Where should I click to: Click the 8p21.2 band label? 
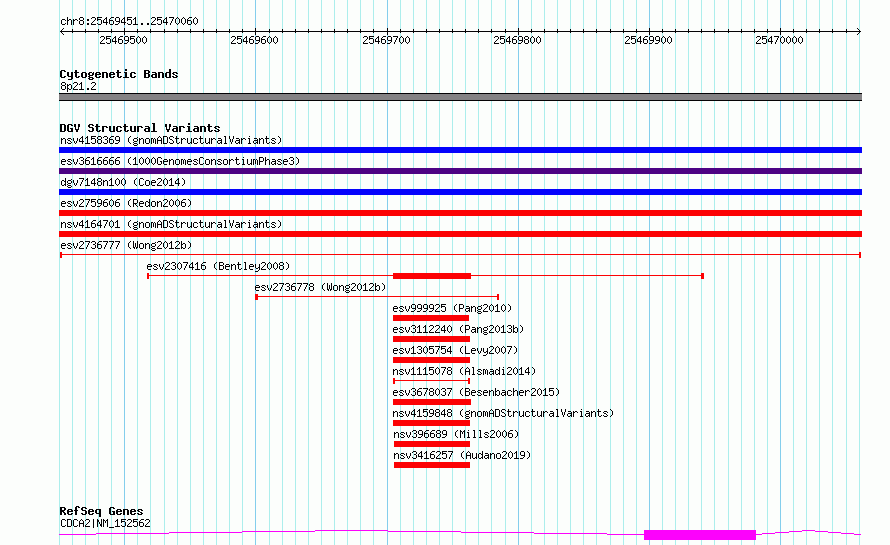pos(78,86)
